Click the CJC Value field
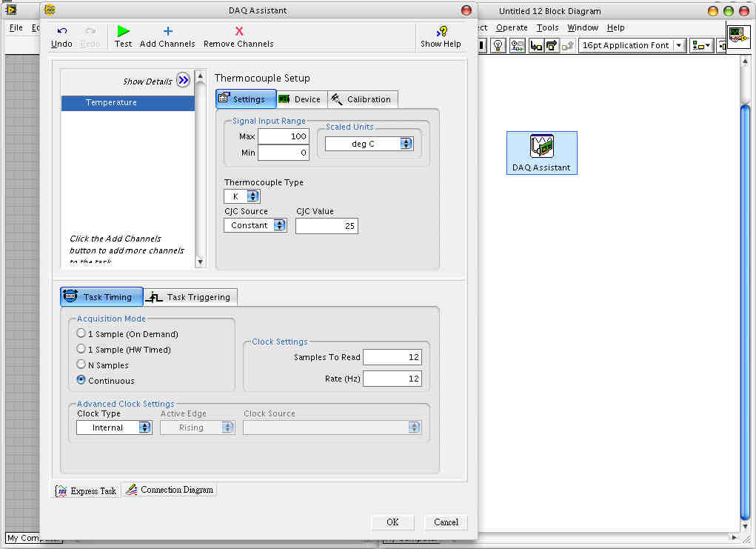Viewport: 756px width, 549px height. click(x=327, y=226)
